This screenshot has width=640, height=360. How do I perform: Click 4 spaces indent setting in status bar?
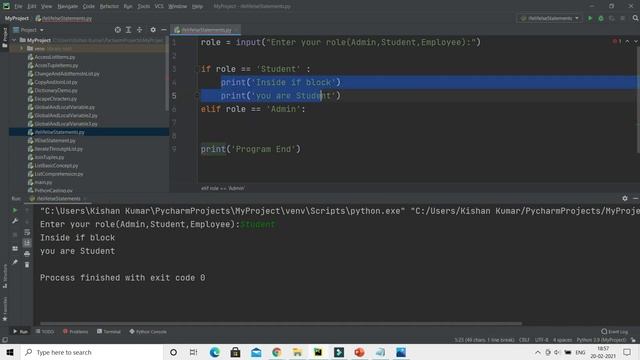coord(562,340)
